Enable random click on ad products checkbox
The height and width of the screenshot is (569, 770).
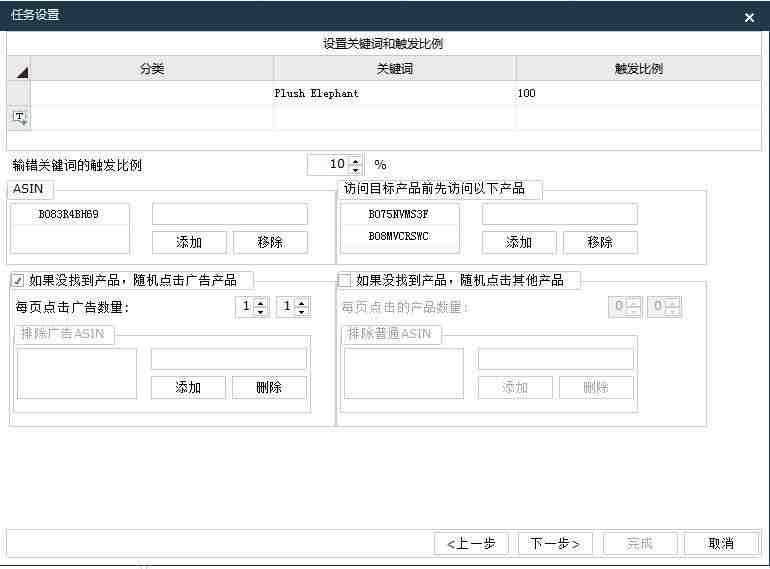pyautogui.click(x=18, y=281)
